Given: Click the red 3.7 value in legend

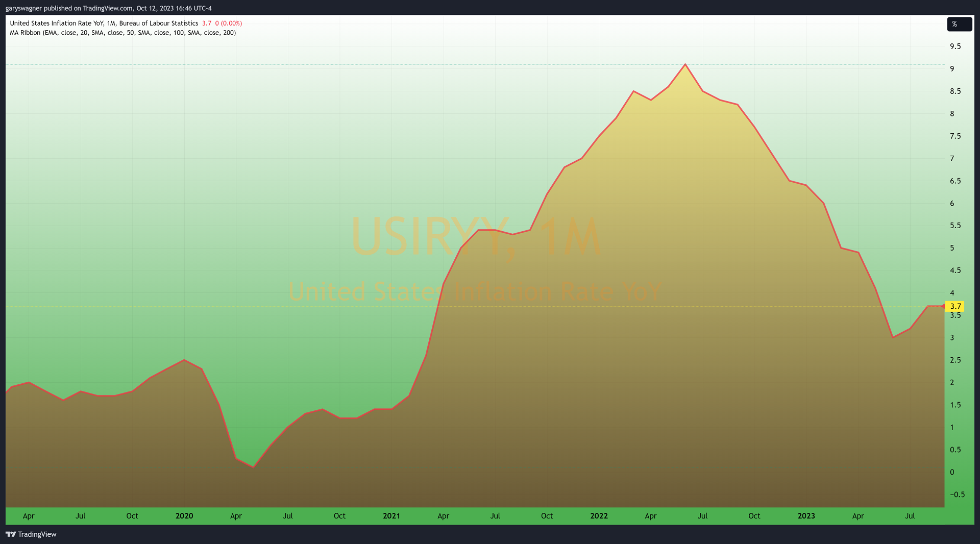Looking at the screenshot, I should (206, 23).
